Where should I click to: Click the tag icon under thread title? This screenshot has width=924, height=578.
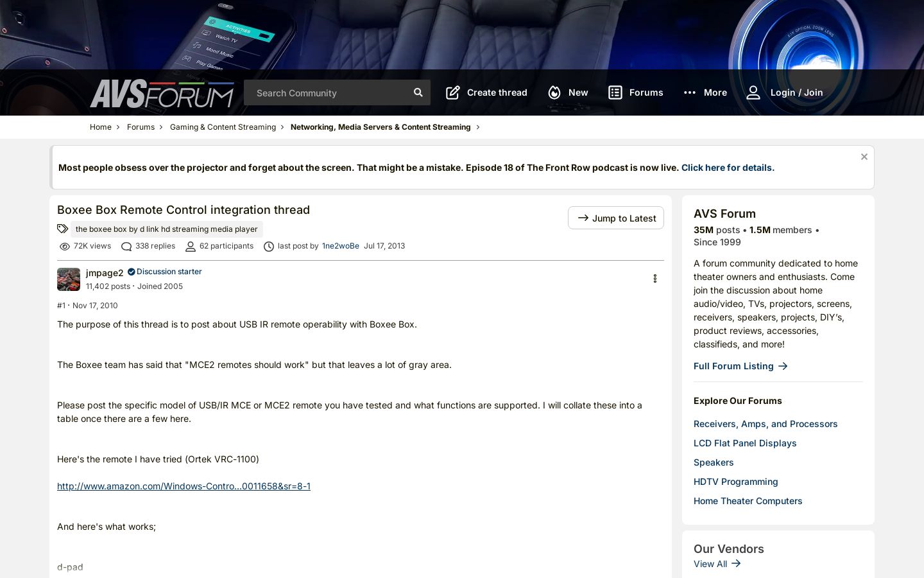[x=62, y=229]
